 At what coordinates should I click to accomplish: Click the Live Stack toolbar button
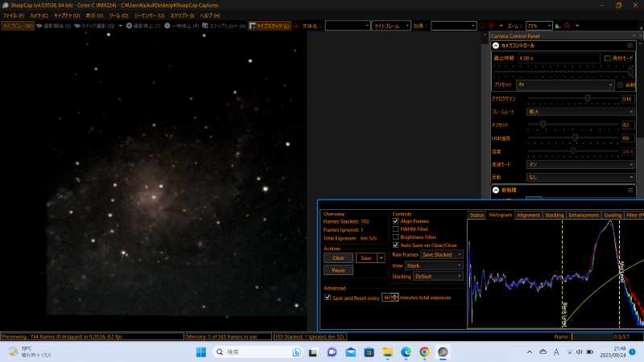point(270,26)
